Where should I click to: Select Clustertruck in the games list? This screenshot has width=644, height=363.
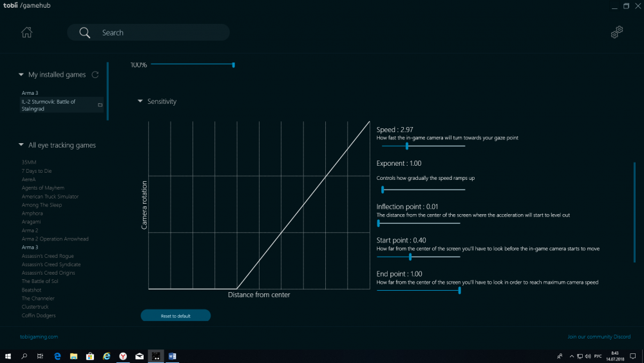(35, 307)
